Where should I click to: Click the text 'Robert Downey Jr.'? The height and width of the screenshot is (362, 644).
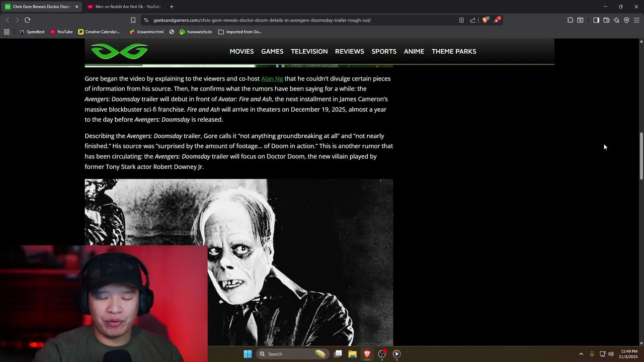coord(178,166)
